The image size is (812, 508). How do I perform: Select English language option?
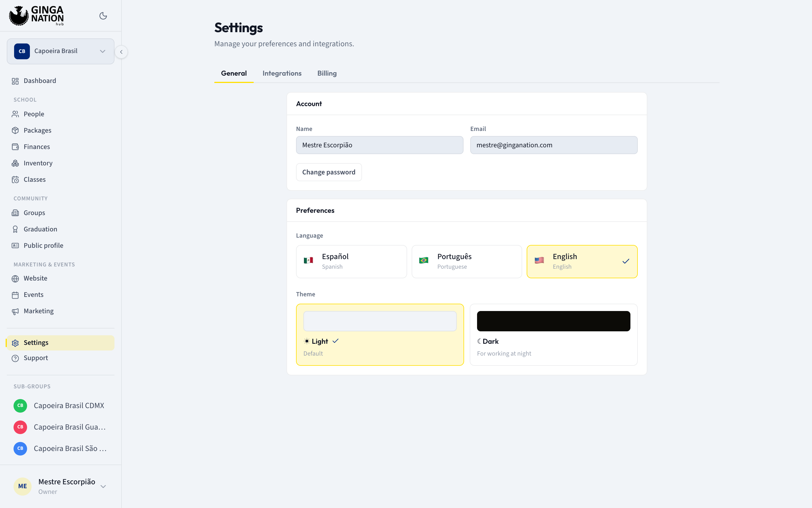pos(582,261)
